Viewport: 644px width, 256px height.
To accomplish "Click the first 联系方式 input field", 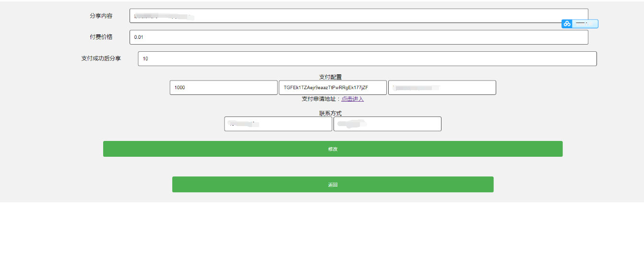I will (278, 124).
